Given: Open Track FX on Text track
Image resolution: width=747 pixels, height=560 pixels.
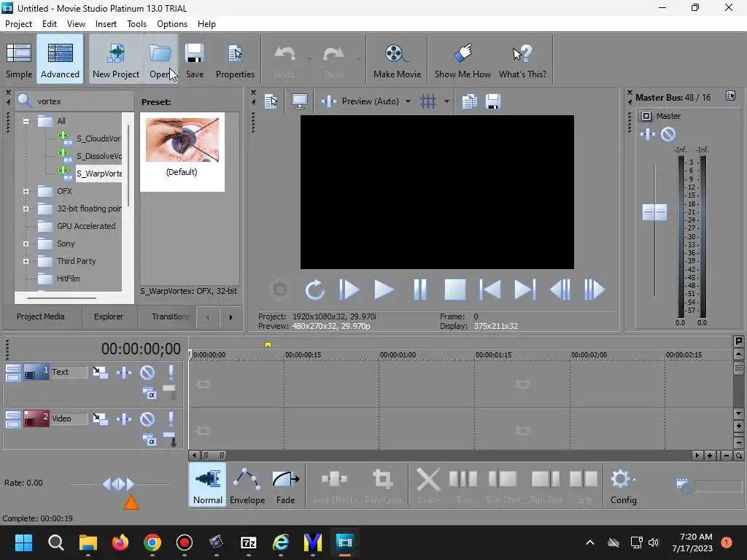Looking at the screenshot, I should tap(124, 373).
